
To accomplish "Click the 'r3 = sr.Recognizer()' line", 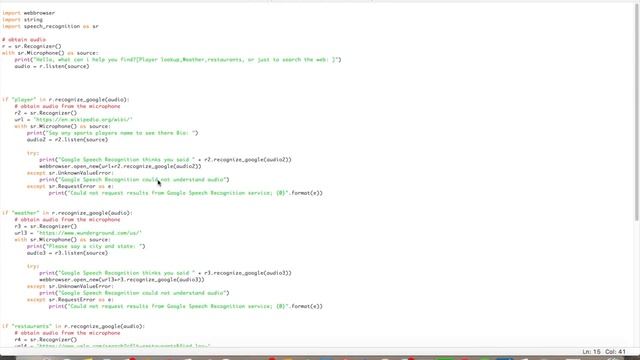I will click(x=46, y=226).
